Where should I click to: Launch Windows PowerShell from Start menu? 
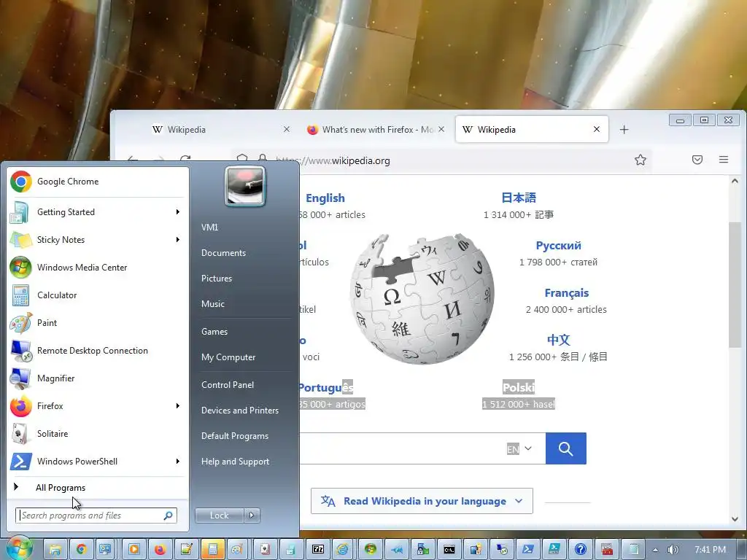coord(97,461)
